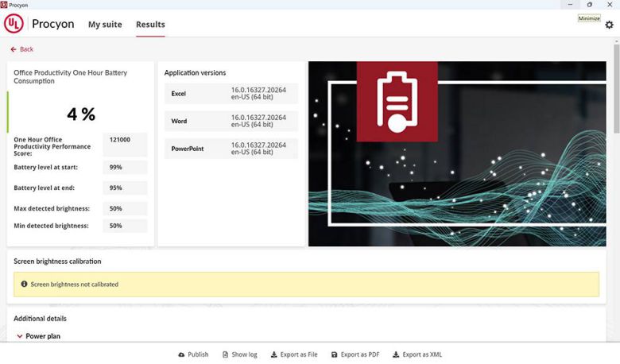Select the Excel application version row
The image size is (620, 364).
(x=231, y=94)
